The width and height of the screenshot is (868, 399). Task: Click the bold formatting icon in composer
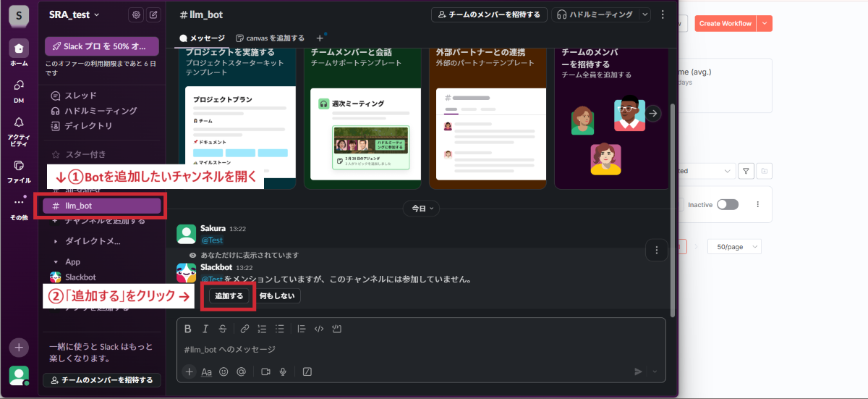tap(188, 329)
